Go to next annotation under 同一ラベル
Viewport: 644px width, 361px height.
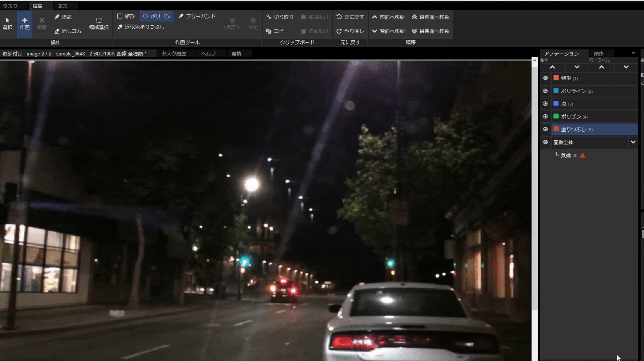626,67
